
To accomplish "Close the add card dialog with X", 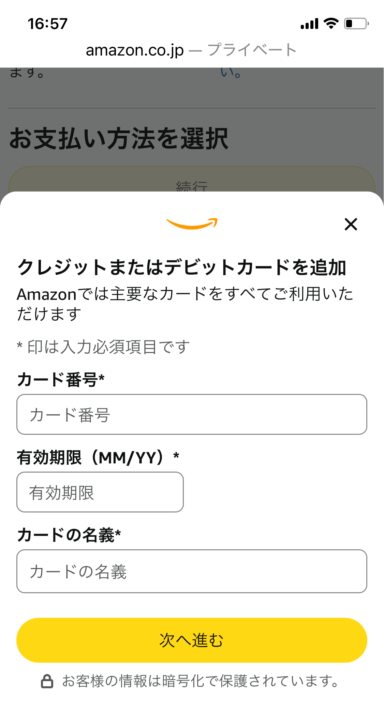I will pos(350,225).
